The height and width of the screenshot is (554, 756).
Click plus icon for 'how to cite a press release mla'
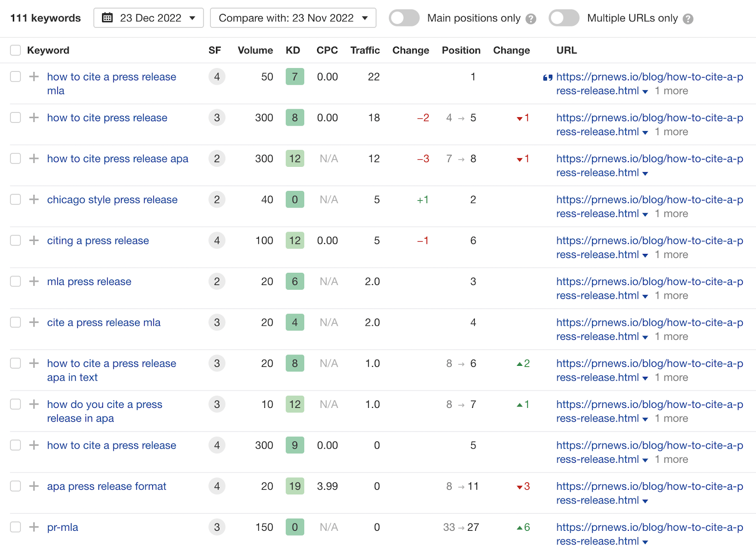point(34,77)
